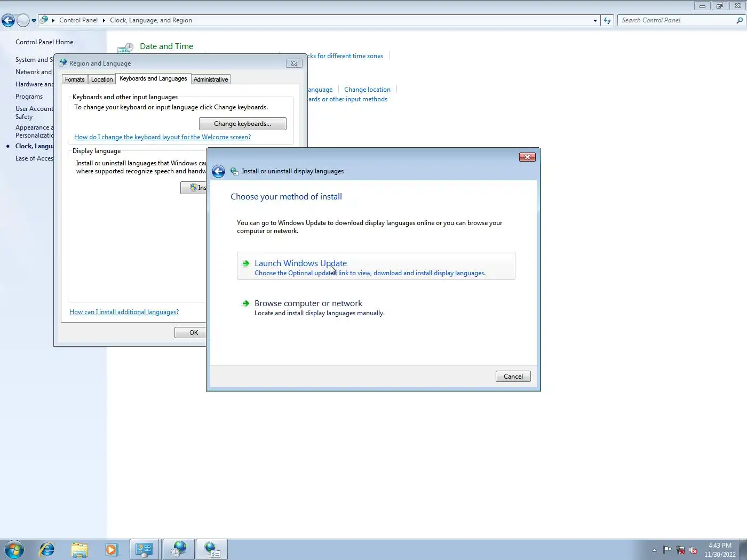The image size is (747, 560).
Task: Click the address bar refresh icon
Action: coord(607,20)
